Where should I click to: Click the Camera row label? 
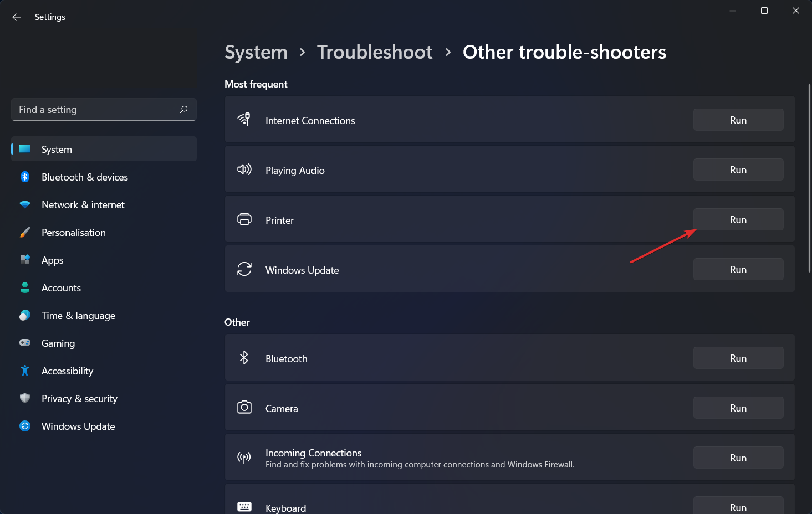coord(282,408)
